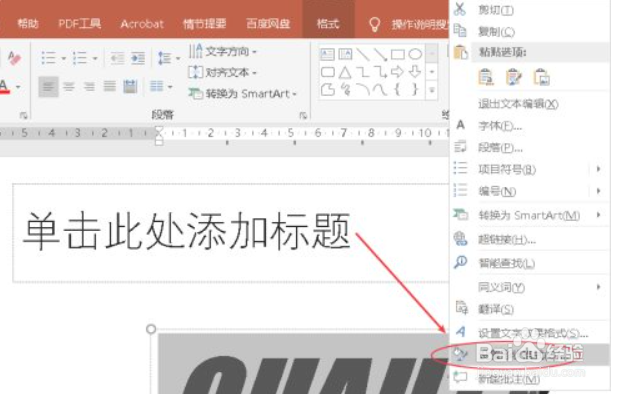Open the numbering style dropdown arrow

point(95,59)
